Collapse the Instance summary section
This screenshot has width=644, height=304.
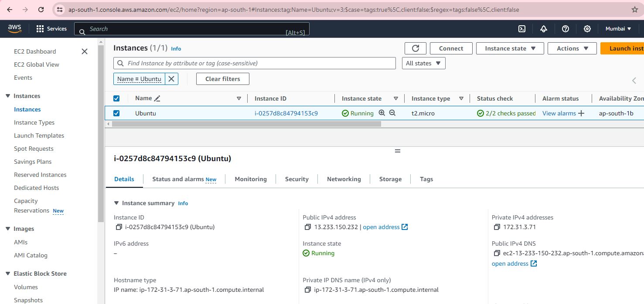pyautogui.click(x=116, y=203)
